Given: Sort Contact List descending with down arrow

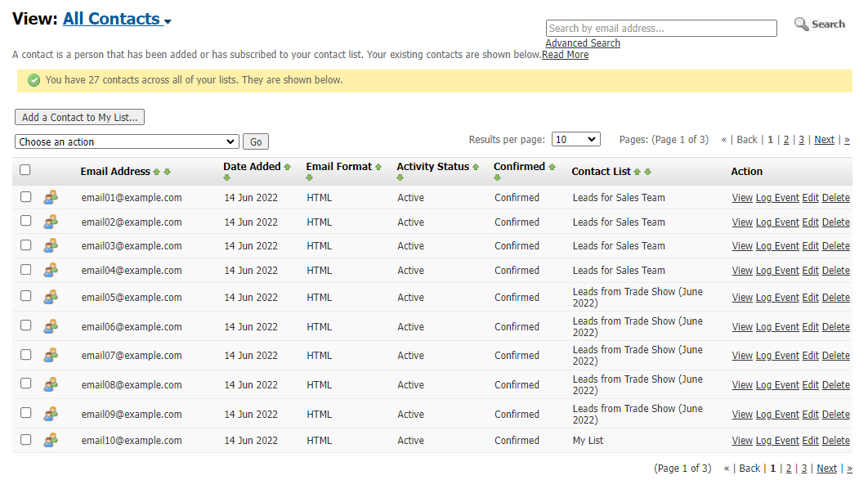Looking at the screenshot, I should point(647,173).
